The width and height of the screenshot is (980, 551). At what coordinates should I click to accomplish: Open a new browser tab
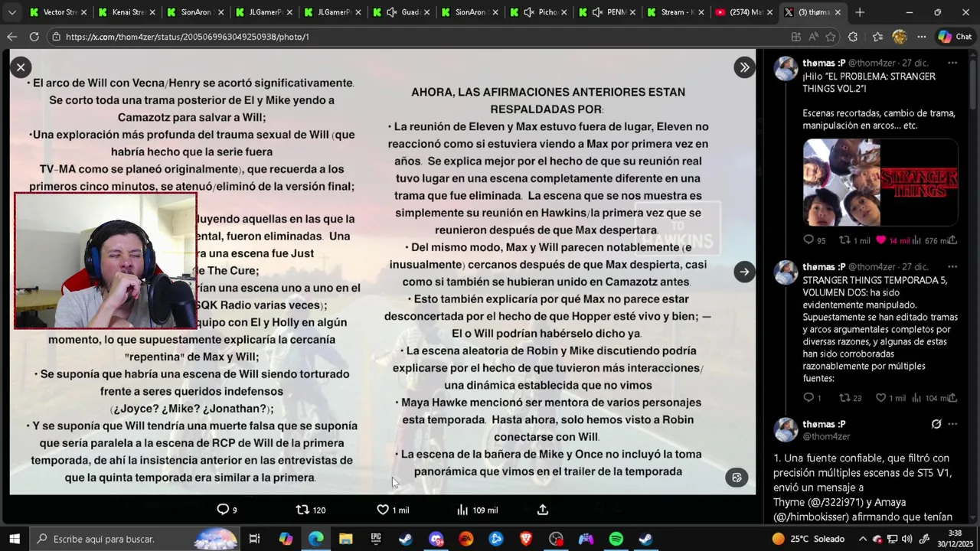click(x=860, y=12)
